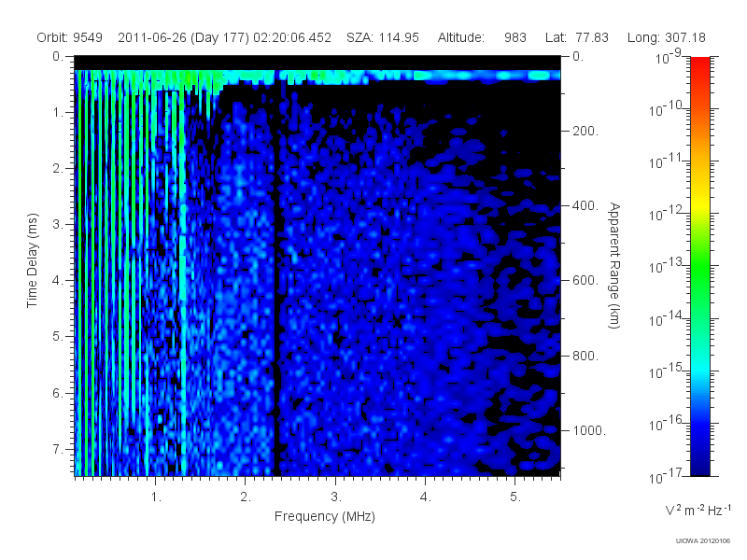Select the SZA: 114.95 header value
This screenshot has height=560, width=747.
click(x=383, y=37)
